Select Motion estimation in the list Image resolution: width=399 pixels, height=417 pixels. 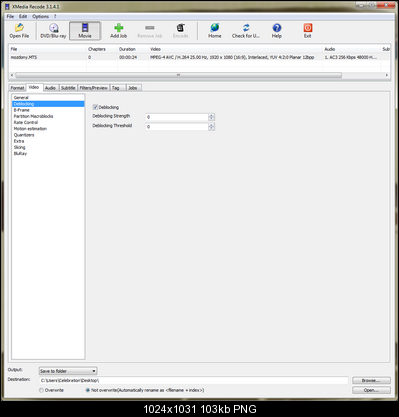click(48, 129)
